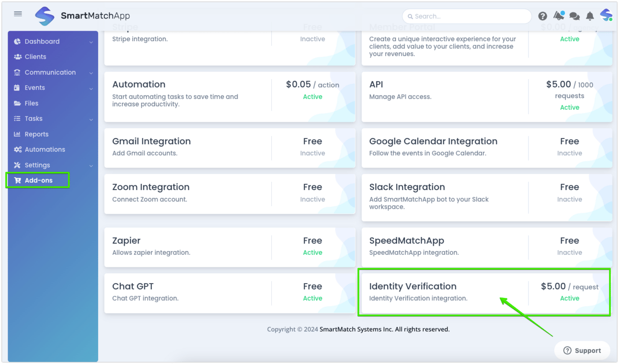Expand the Settings submenu chevron

(x=91, y=166)
